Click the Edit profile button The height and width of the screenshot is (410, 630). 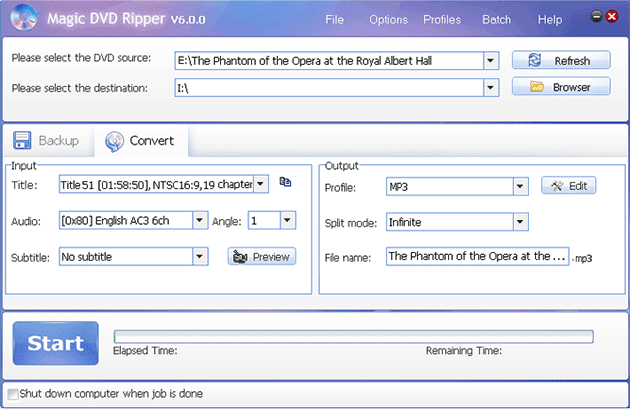pos(569,186)
